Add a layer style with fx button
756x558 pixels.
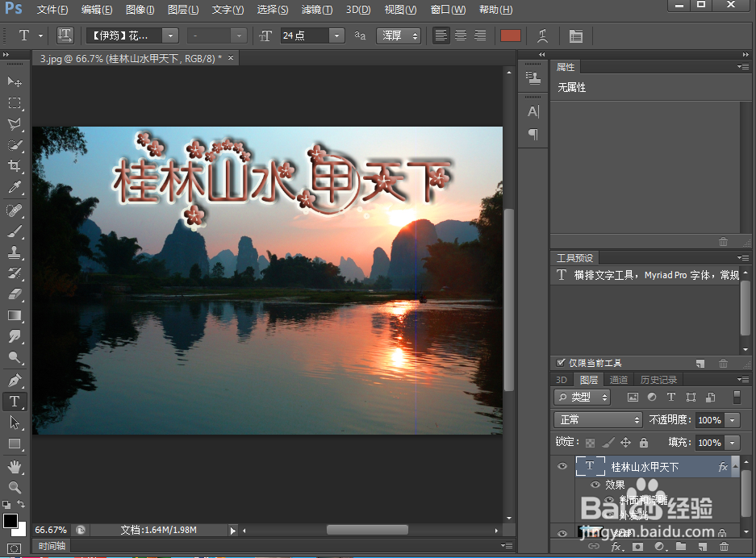tap(616, 547)
